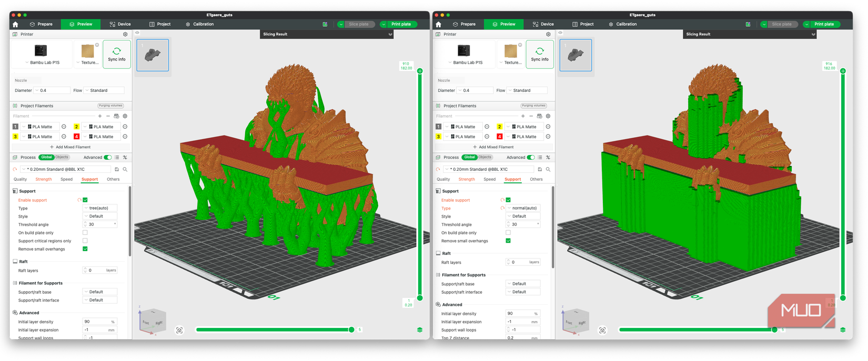Open filament settings gear in left window
The image size is (868, 361).
(x=125, y=116)
